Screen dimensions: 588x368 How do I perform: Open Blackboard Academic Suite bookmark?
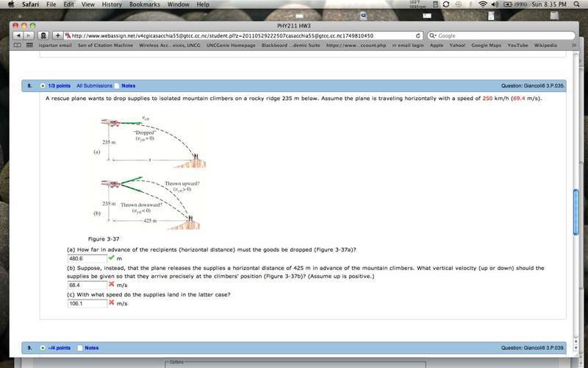[x=290, y=46]
